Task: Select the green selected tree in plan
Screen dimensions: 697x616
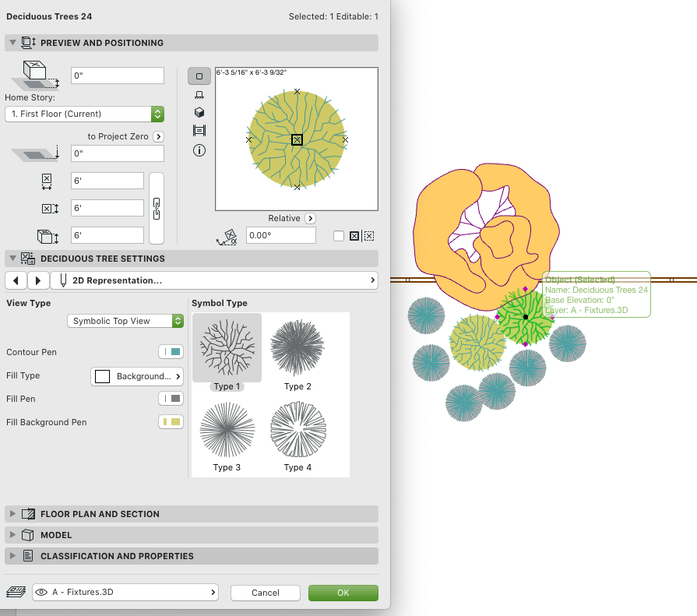Action: pos(526,317)
